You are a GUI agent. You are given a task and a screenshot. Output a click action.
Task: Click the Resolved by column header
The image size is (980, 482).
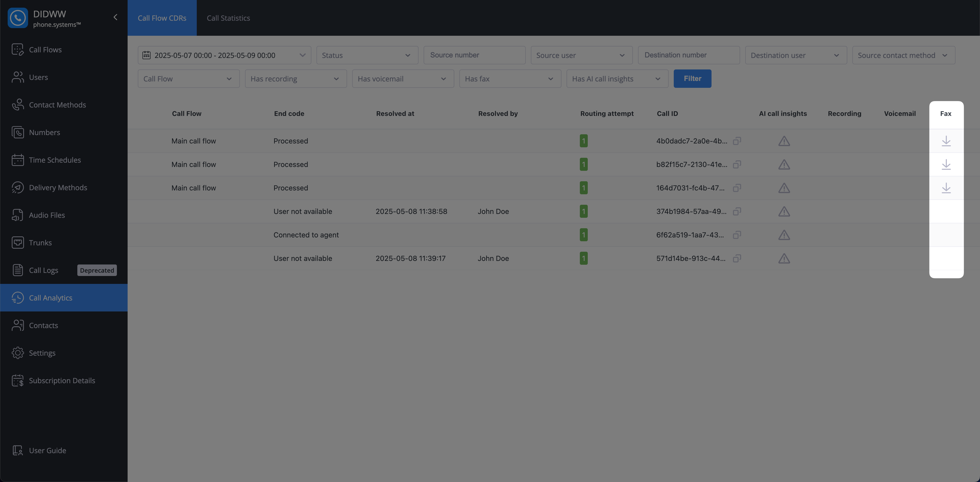(498, 114)
